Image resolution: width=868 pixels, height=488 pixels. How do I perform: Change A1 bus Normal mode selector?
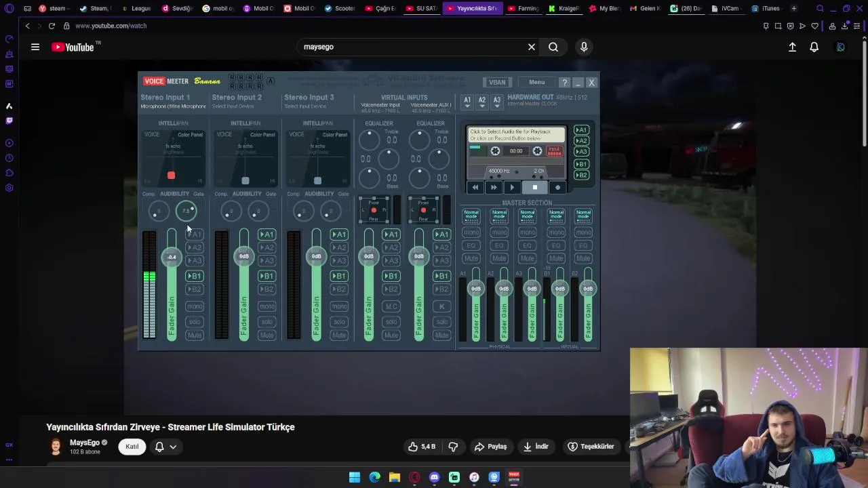coord(471,216)
